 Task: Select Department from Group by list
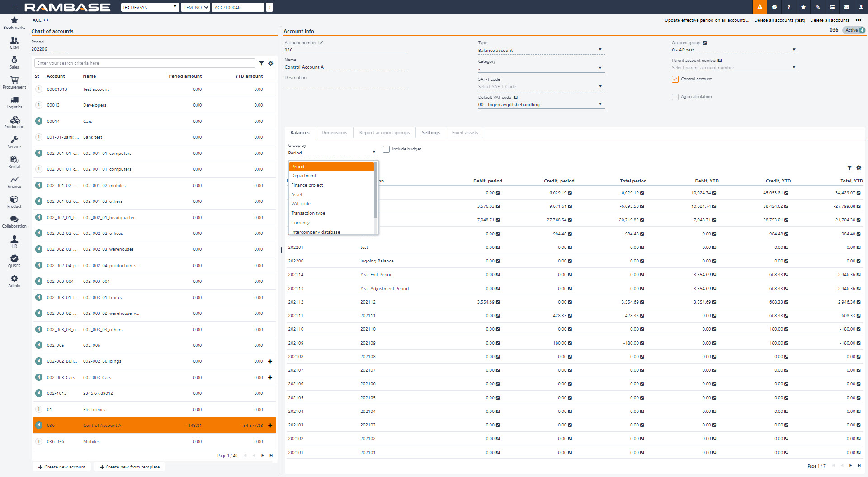(304, 176)
